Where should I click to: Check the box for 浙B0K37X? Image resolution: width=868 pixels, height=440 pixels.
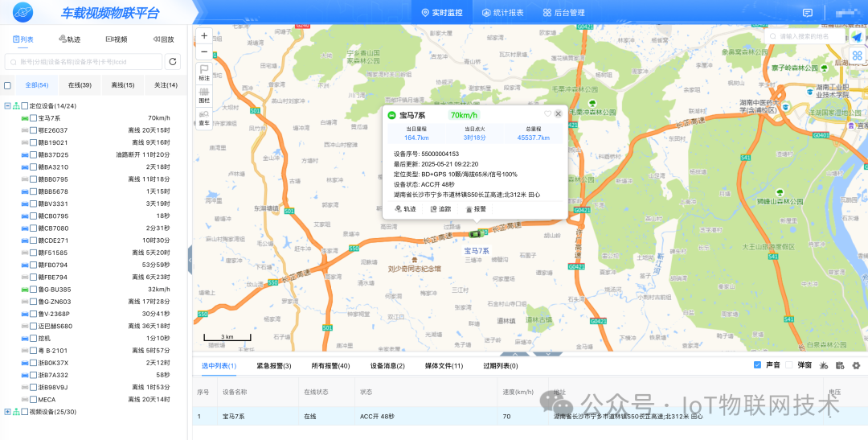click(x=33, y=363)
